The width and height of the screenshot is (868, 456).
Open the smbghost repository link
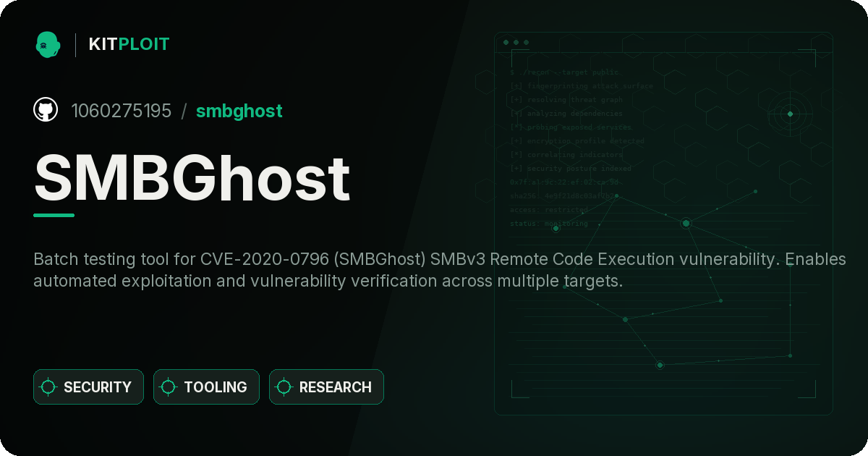tap(239, 111)
